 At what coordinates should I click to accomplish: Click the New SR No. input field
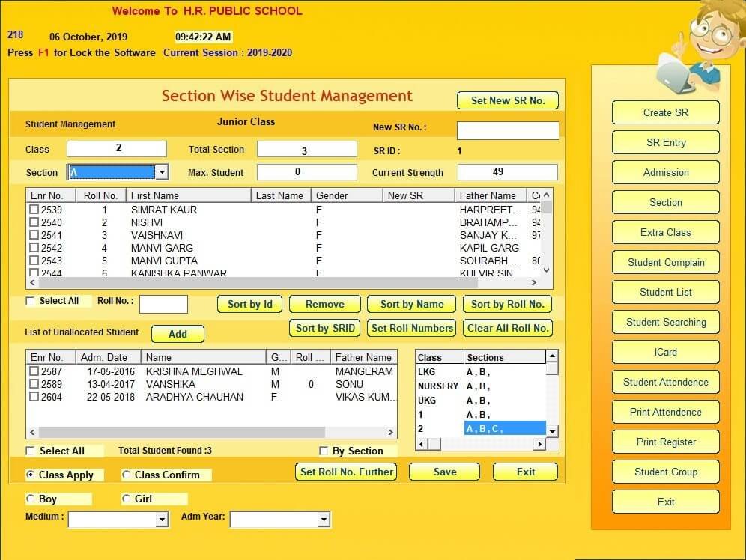508,130
